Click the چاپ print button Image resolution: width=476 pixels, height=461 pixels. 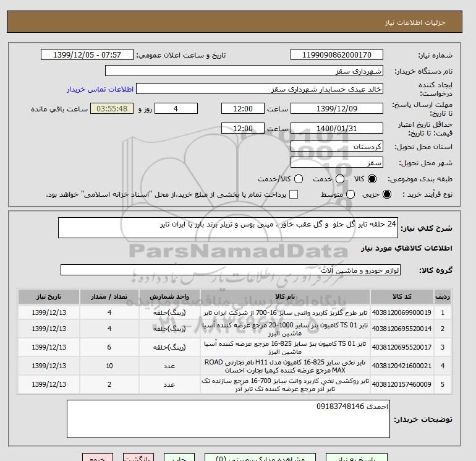pos(179,457)
